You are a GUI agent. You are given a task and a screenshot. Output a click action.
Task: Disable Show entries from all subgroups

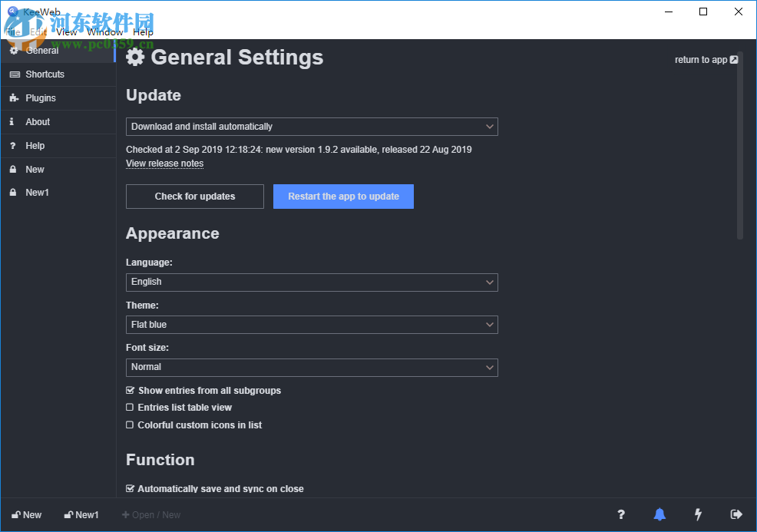[x=130, y=390]
